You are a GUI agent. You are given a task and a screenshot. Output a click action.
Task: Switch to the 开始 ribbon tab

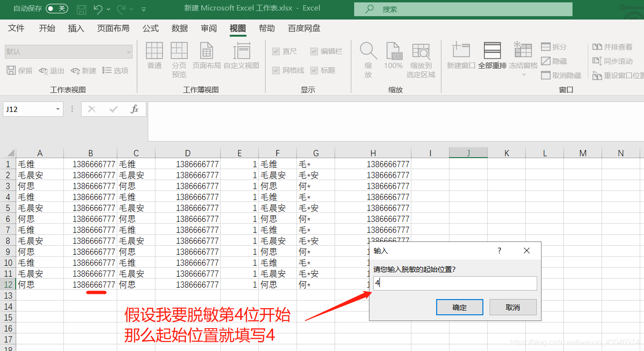[x=47, y=29]
